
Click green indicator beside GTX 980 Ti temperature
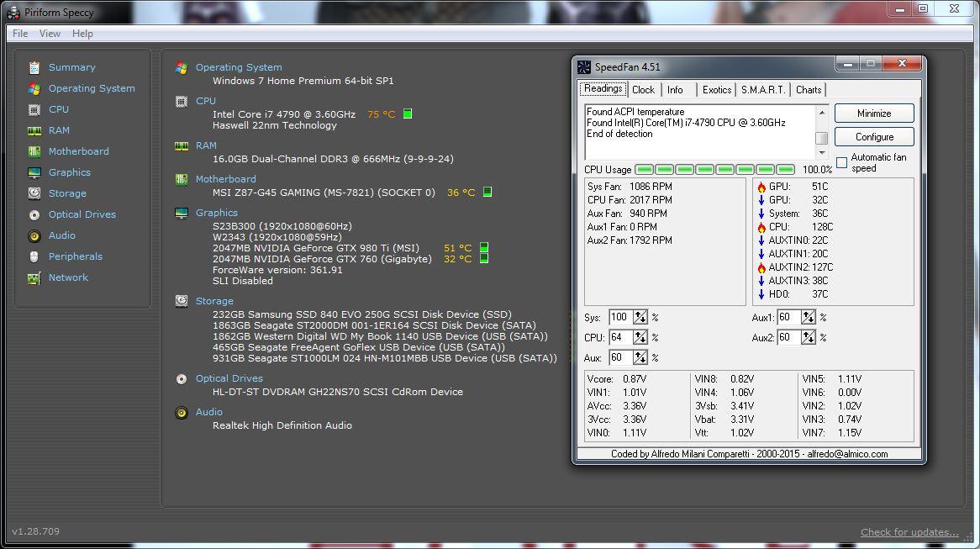click(484, 248)
